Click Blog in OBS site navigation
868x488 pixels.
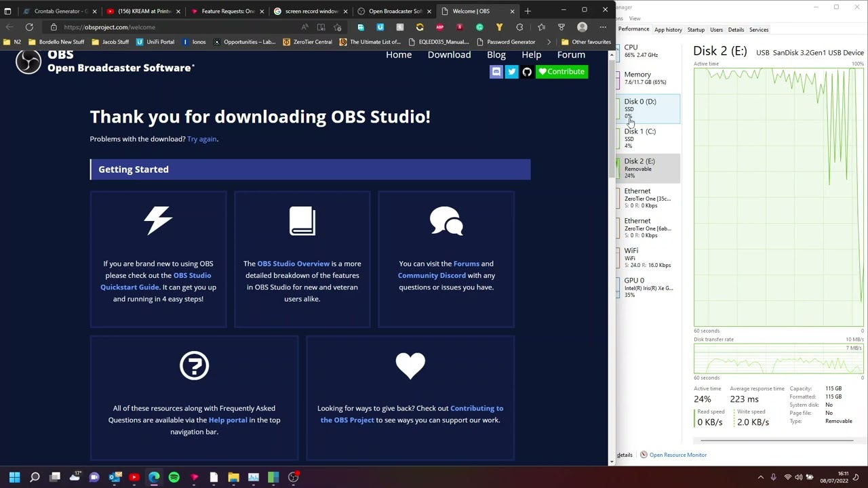coord(496,55)
